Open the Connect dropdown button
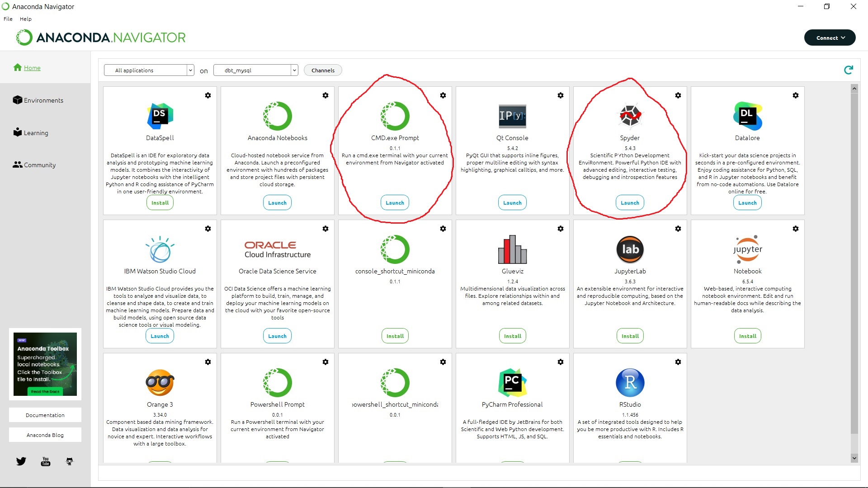Screen dimensions: 868x488 pos(830,38)
